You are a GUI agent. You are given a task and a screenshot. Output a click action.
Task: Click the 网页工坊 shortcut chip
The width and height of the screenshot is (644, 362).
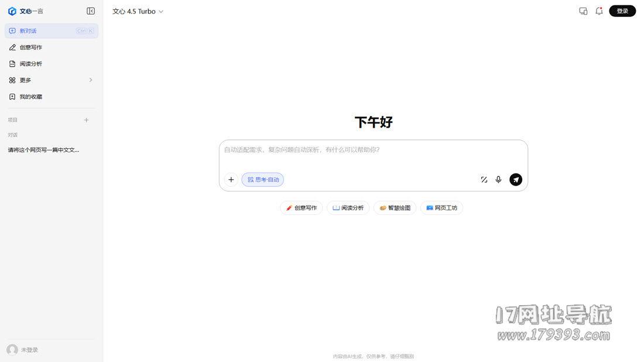tap(441, 208)
